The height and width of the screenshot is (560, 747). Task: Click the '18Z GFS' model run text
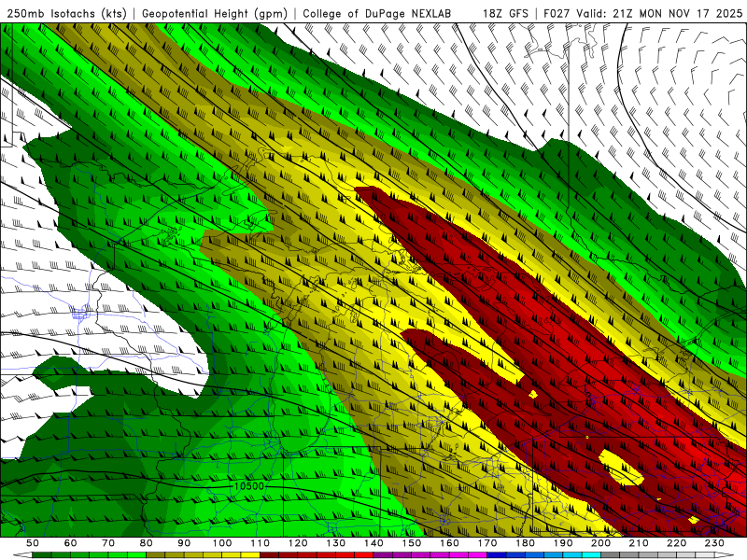point(505,13)
